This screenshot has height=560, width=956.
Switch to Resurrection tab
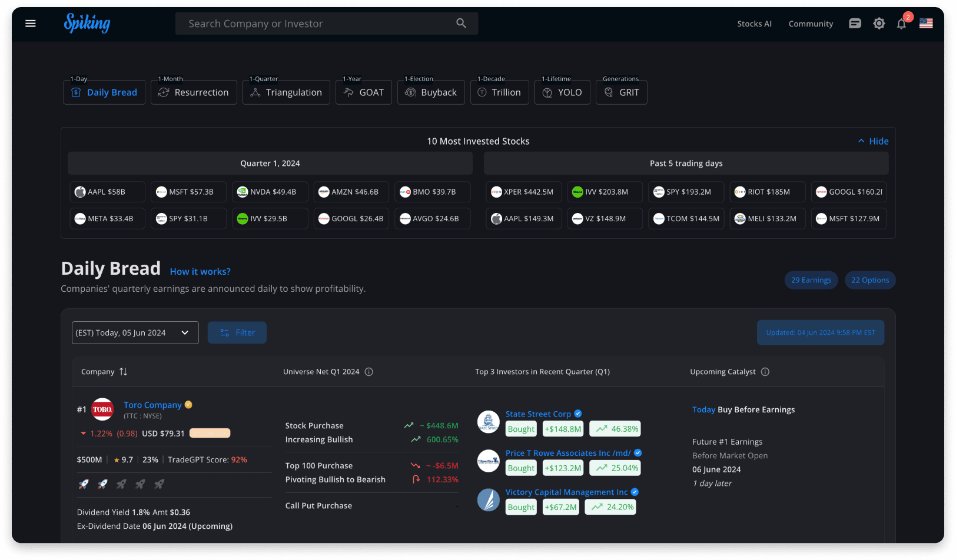pyautogui.click(x=194, y=92)
